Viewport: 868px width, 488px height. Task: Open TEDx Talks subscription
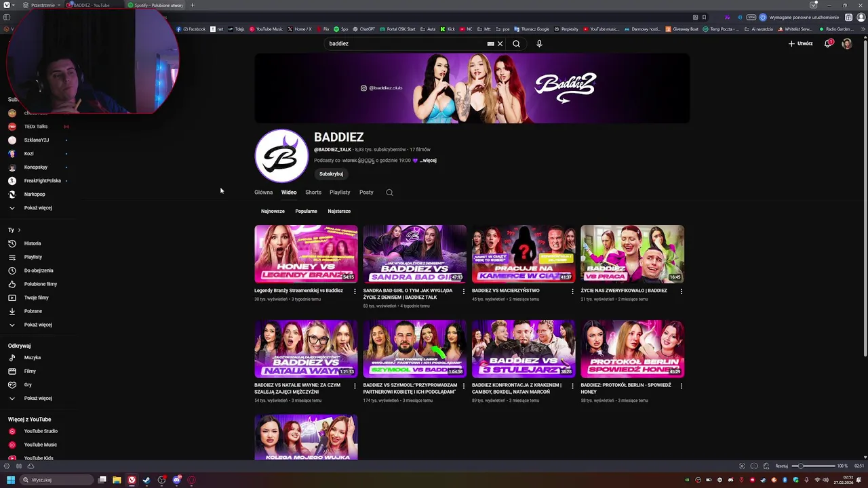pyautogui.click(x=36, y=127)
